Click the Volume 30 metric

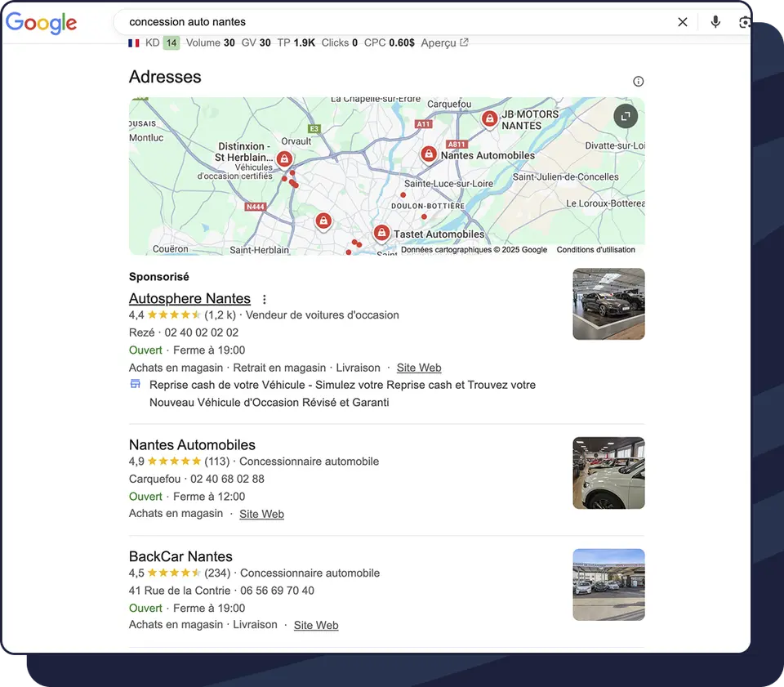point(211,43)
